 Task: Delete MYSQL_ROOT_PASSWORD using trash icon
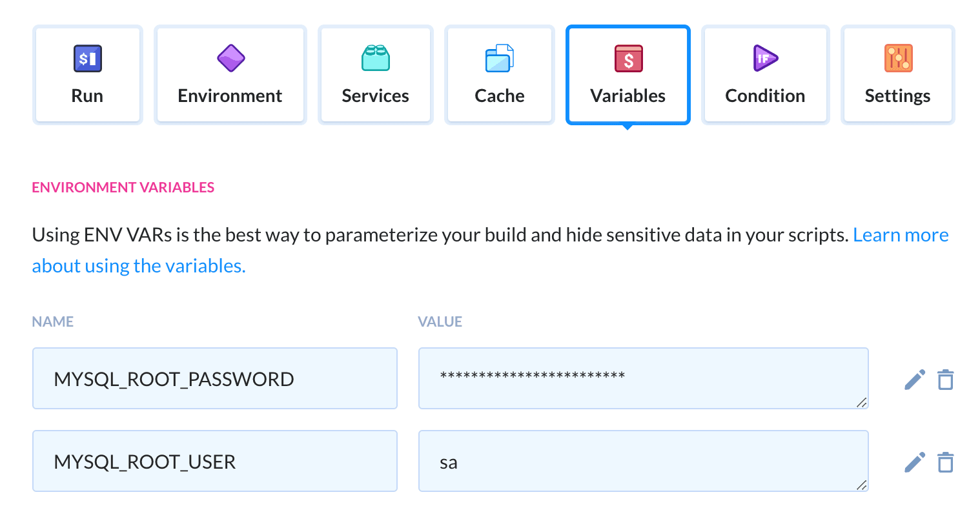(945, 380)
